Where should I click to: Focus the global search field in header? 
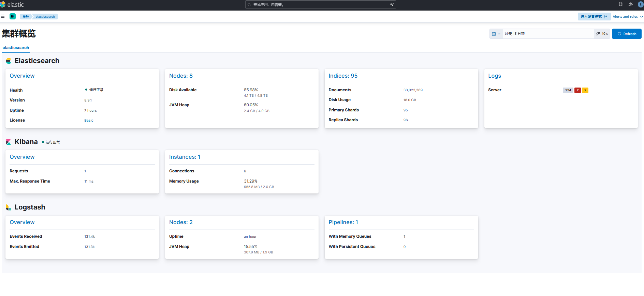tap(320, 5)
